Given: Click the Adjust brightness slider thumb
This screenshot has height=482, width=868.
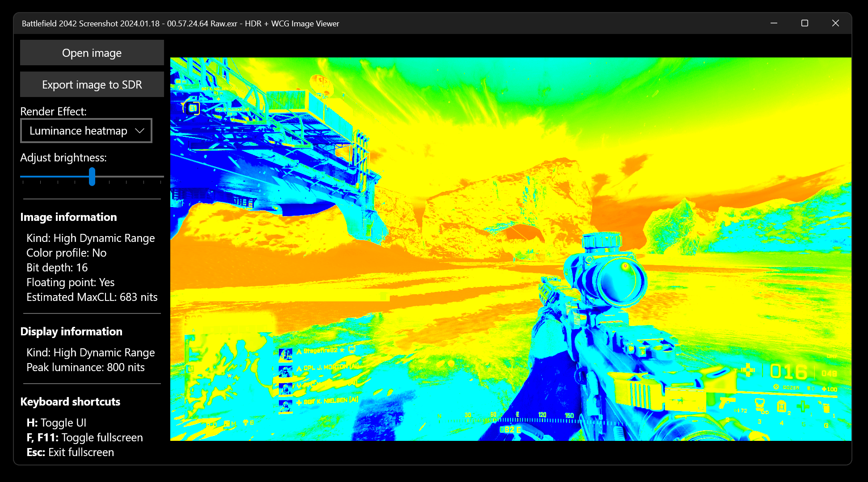Looking at the screenshot, I should point(92,177).
